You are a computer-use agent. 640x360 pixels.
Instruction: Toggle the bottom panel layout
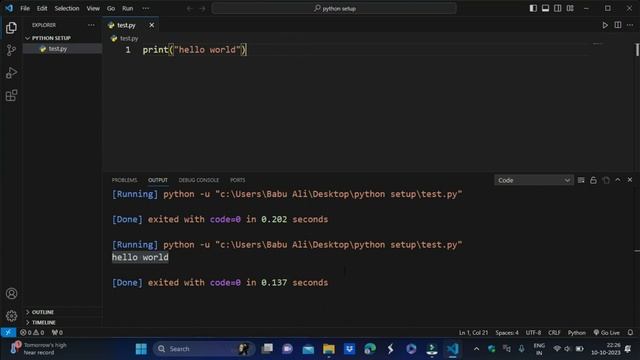click(545, 8)
